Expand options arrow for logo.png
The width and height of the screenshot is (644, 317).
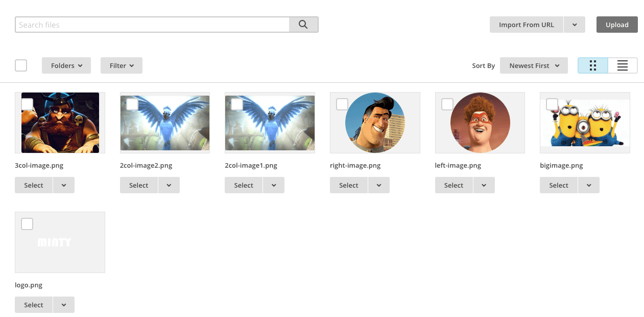click(x=64, y=305)
